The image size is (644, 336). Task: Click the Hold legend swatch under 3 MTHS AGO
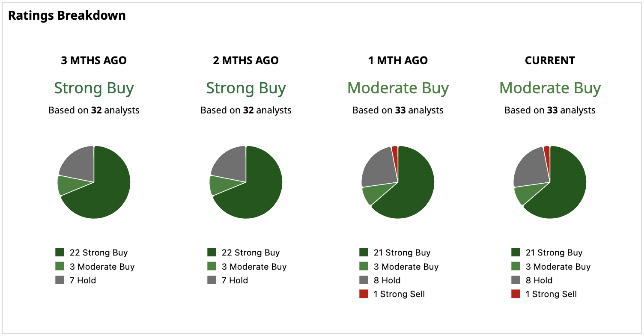(x=60, y=280)
